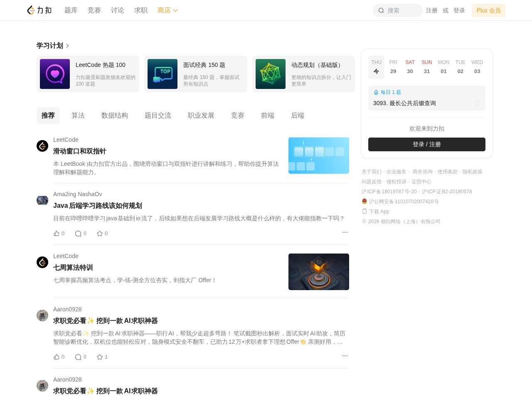Select WED 03 in calendar strip

(477, 67)
